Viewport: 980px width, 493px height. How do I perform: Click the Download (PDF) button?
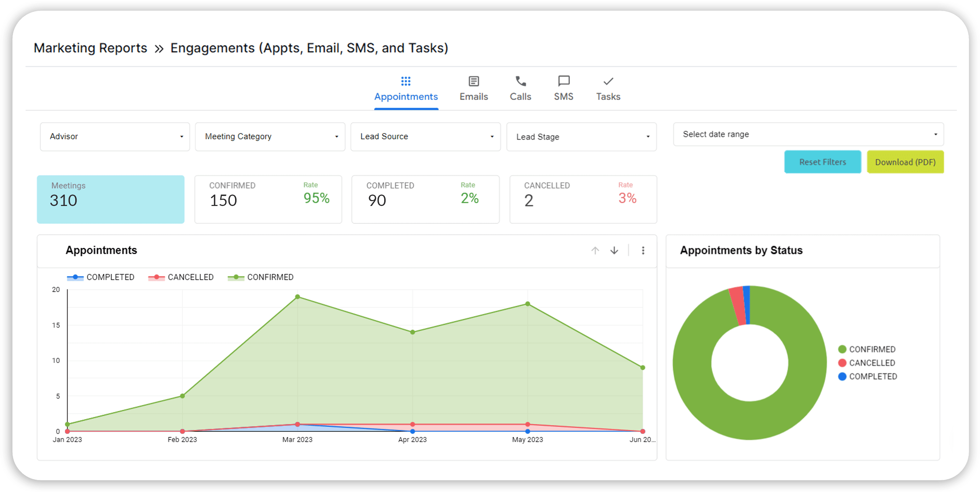tap(905, 162)
